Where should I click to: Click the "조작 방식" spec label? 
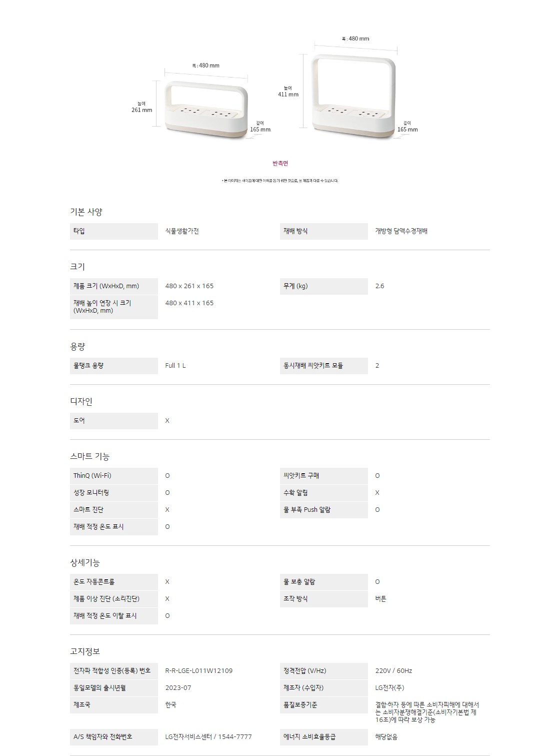295,599
